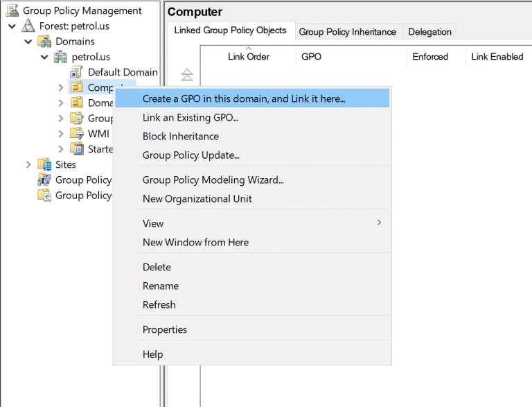
Task: Select Group Policy Management root label
Action: click(x=82, y=10)
